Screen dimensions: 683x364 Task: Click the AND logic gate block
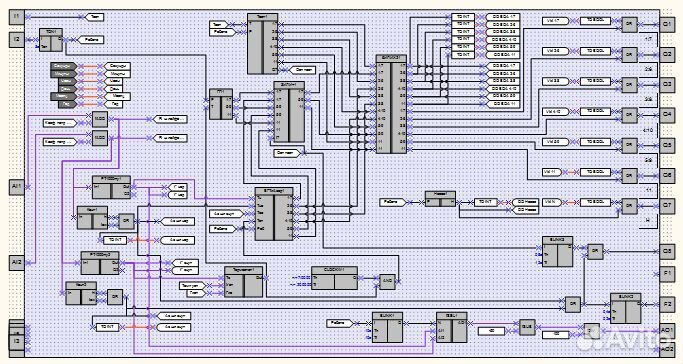(x=387, y=282)
